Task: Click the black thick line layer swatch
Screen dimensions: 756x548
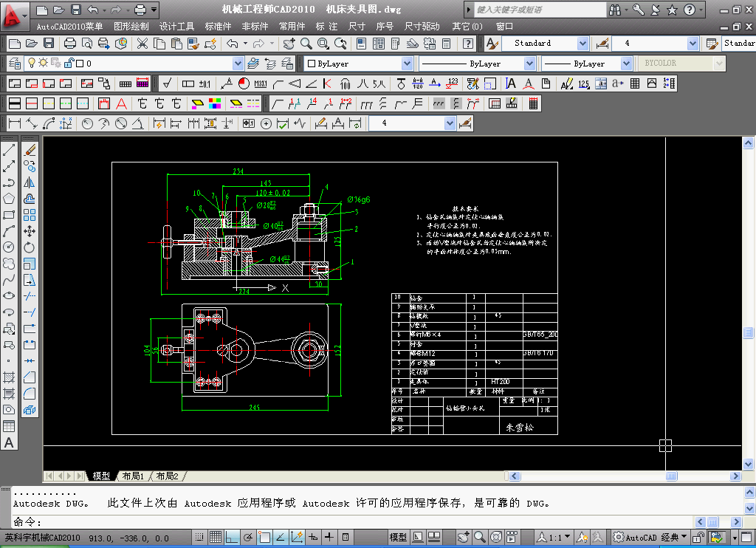Action: (x=15, y=103)
